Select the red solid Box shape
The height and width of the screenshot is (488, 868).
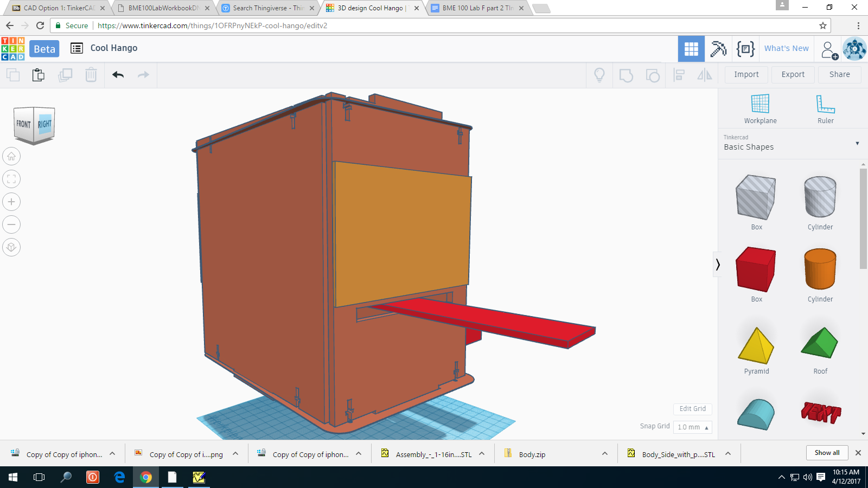pyautogui.click(x=756, y=269)
